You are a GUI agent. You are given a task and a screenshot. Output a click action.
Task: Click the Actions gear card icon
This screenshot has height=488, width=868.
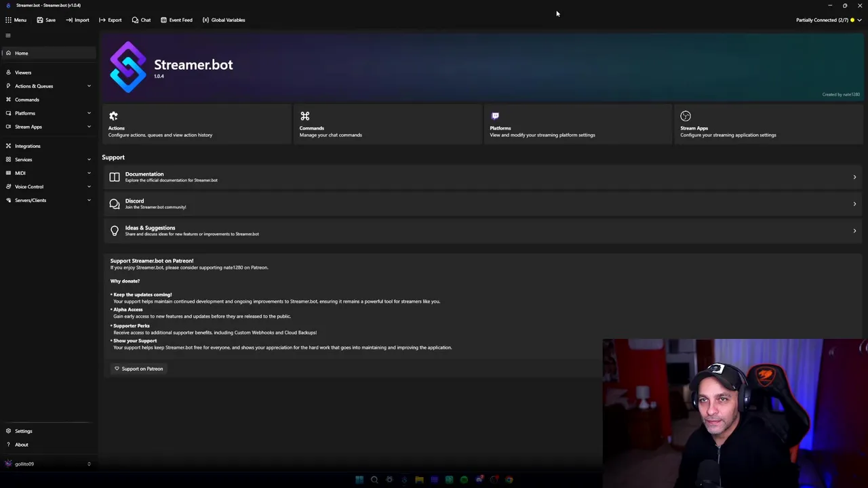point(113,116)
